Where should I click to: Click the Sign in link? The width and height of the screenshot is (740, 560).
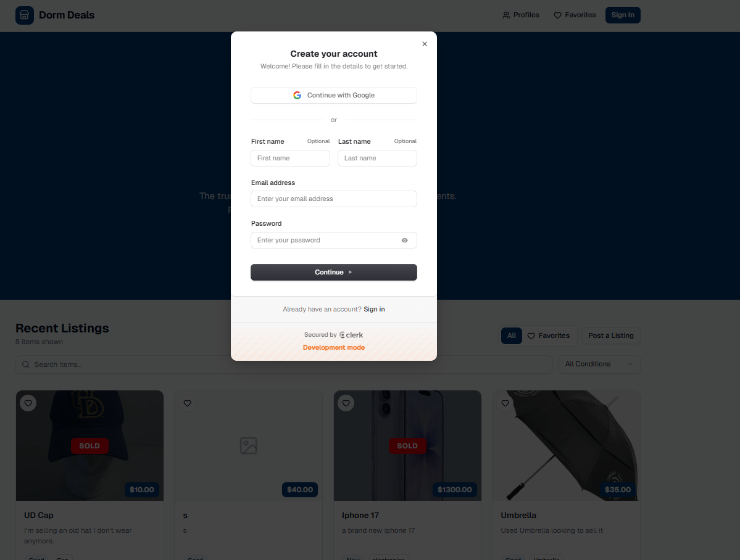pos(374,310)
